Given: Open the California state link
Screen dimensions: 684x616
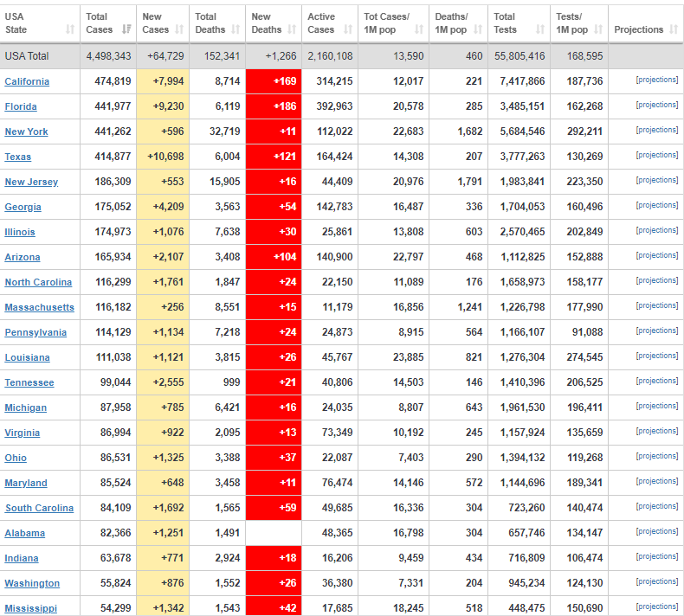Looking at the screenshot, I should pyautogui.click(x=27, y=81).
